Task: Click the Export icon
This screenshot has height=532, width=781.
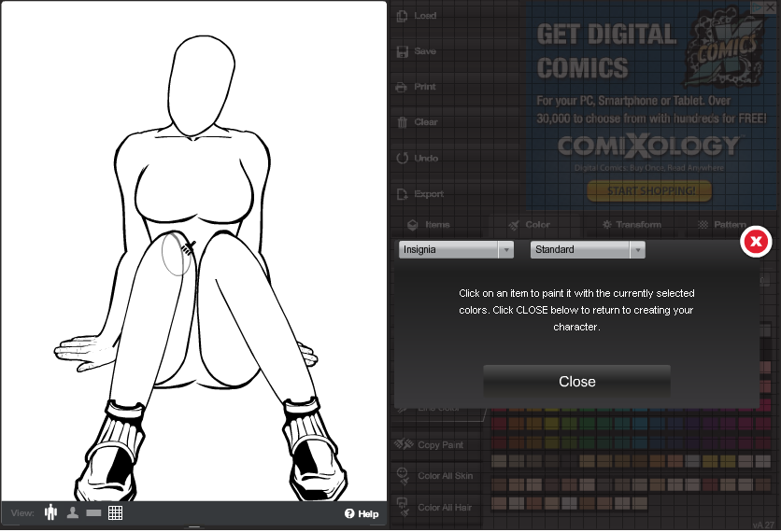Action: [x=402, y=194]
